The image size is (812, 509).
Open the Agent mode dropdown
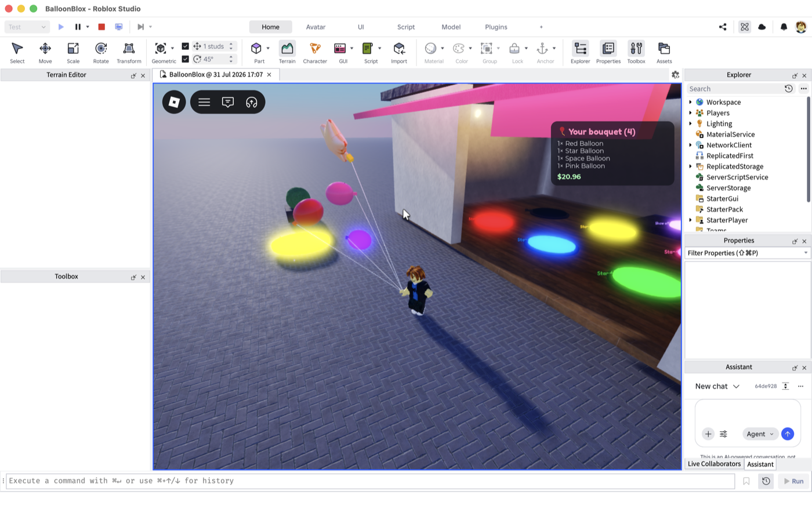pos(760,434)
